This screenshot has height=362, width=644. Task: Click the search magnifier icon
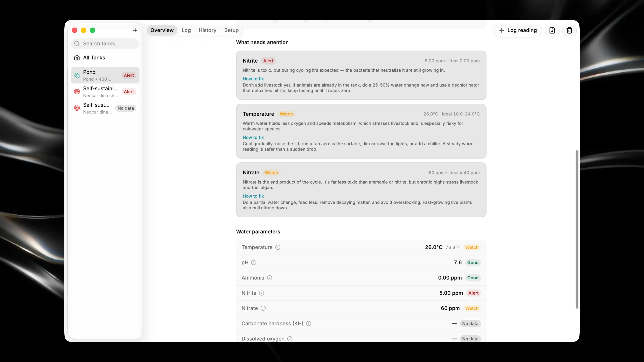[77, 43]
